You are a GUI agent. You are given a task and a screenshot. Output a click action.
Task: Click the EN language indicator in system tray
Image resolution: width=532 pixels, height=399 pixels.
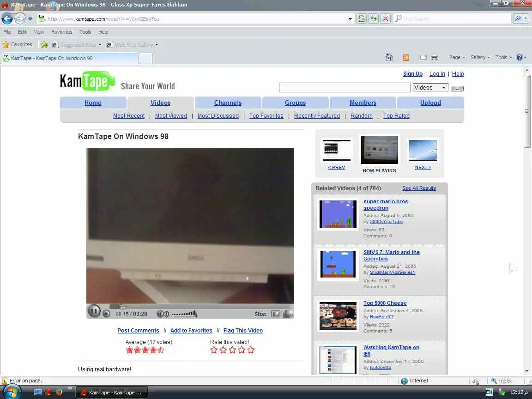[x=489, y=392]
